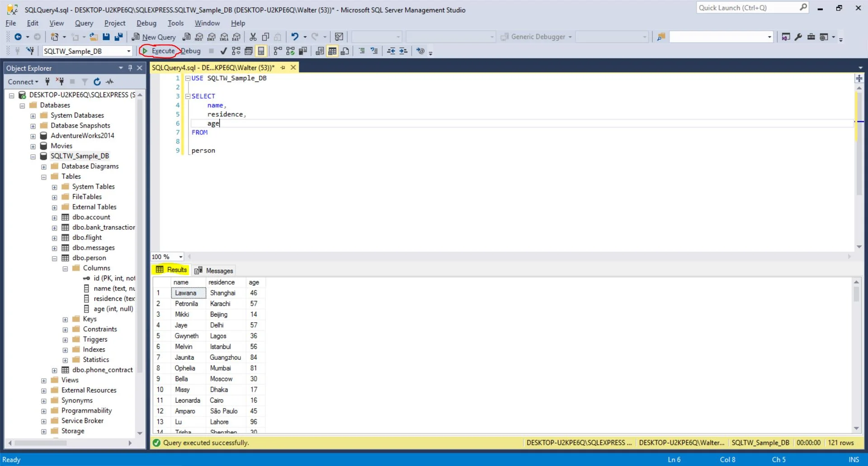Uncomment selected lines icon
The image size is (868, 466).
[x=374, y=51]
